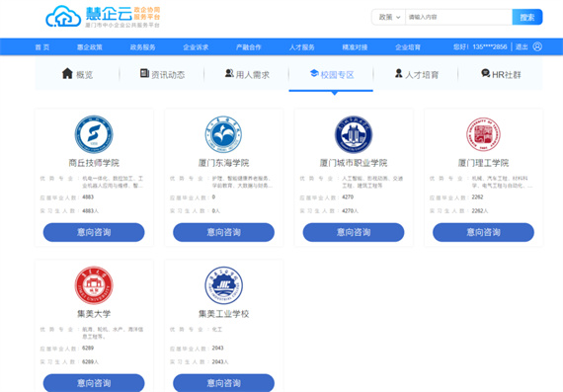Switch to the 人才培育 tab
The width and height of the screenshot is (563, 392).
point(417,74)
